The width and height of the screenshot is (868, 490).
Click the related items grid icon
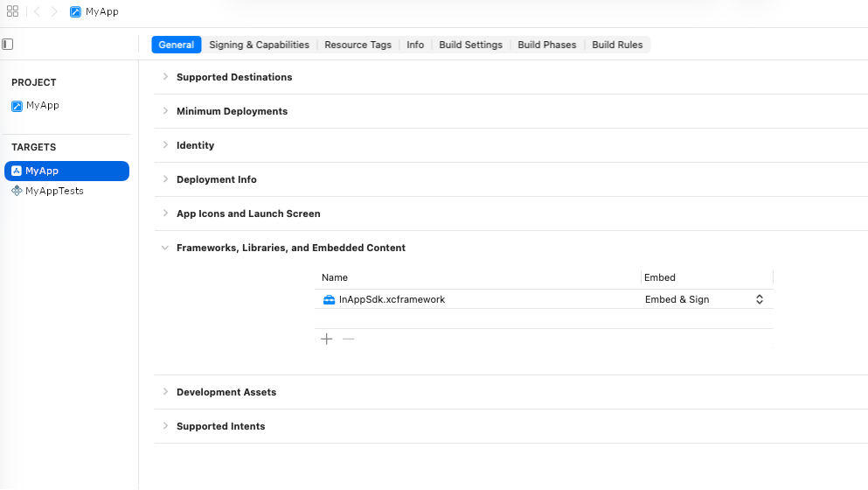[13, 12]
